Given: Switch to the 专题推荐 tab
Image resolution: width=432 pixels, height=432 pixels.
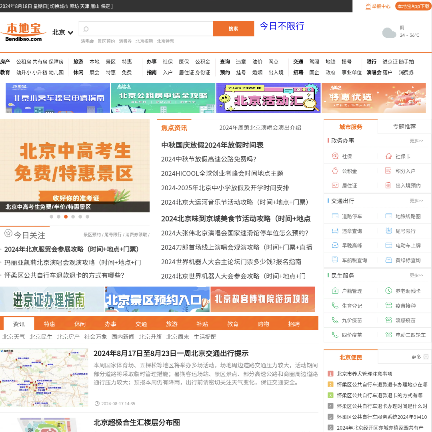Looking at the screenshot, I should pyautogui.click(x=404, y=127).
